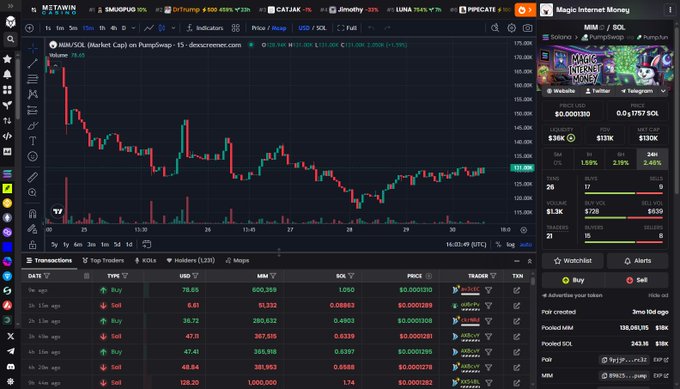This screenshot has height=389, width=680.
Task: Select the ruler measure tool
Action: [33, 177]
